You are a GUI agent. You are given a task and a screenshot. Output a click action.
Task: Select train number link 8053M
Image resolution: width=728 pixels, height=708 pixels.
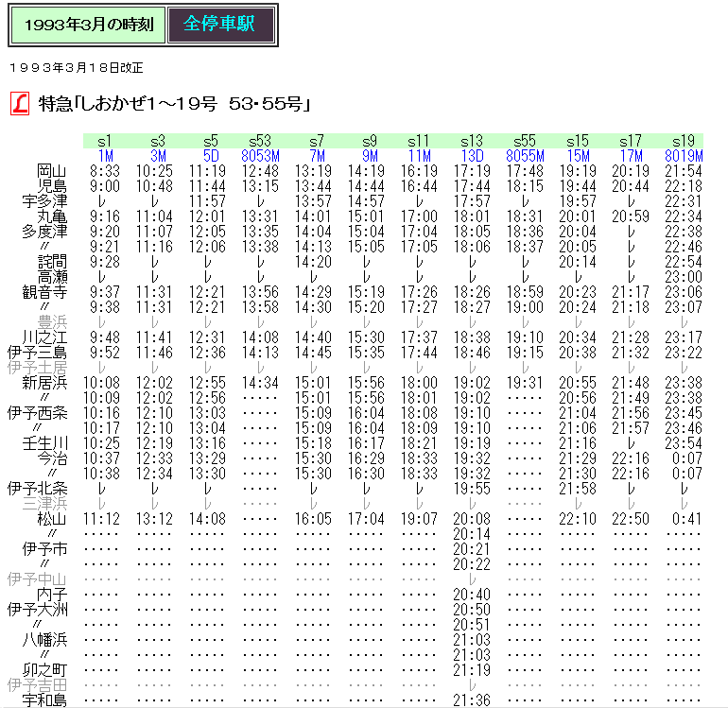(260, 156)
